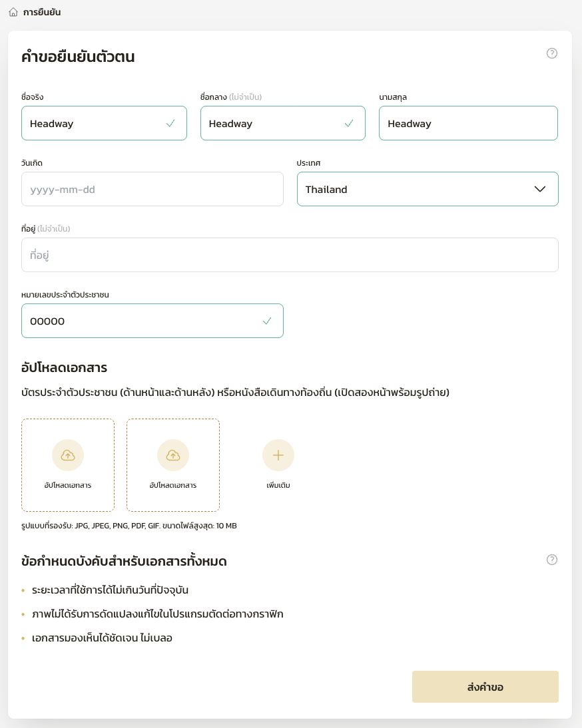Click checkmark in หมายเลขประจำตัวประชาชน field
The height and width of the screenshot is (728, 582).
tap(267, 321)
